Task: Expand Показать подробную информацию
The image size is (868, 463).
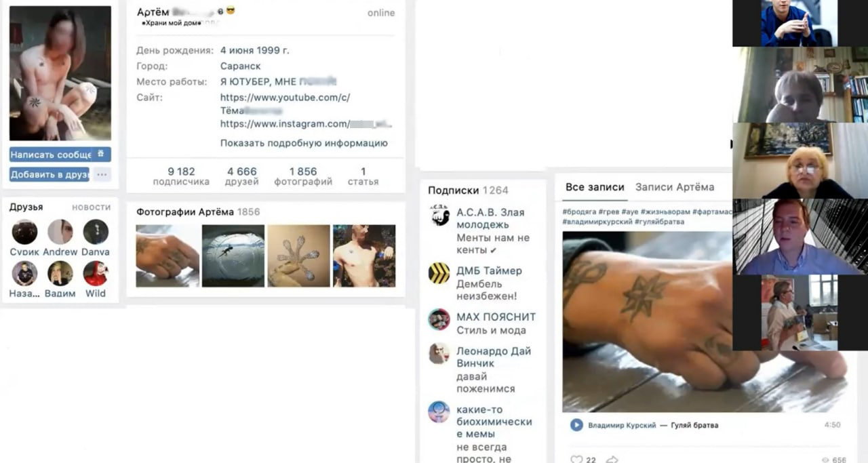Action: 304,143
